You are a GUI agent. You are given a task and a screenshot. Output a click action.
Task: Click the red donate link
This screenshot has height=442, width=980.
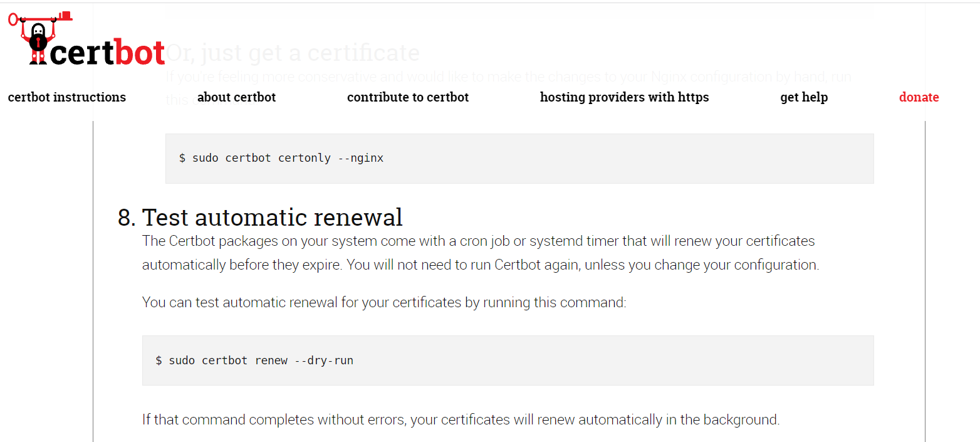click(919, 97)
